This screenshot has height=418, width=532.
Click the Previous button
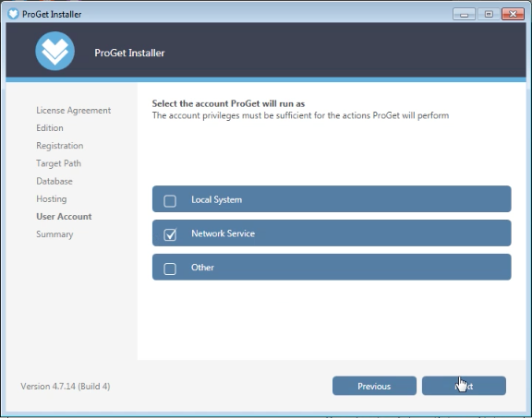coord(374,386)
